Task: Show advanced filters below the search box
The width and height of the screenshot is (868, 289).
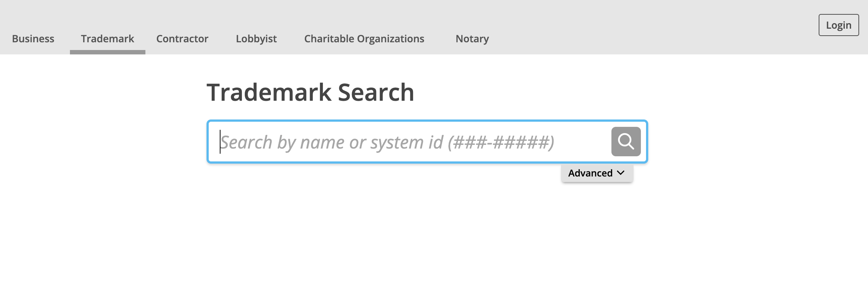Action: click(597, 173)
